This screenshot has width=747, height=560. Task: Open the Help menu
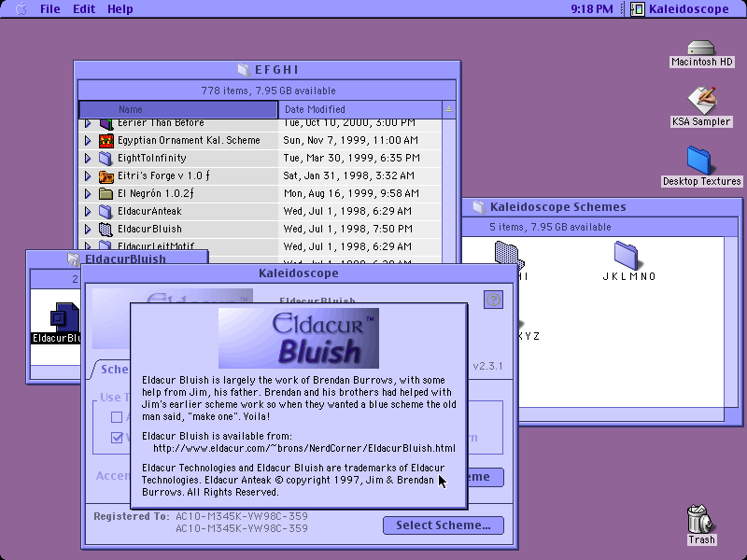pyautogui.click(x=120, y=8)
